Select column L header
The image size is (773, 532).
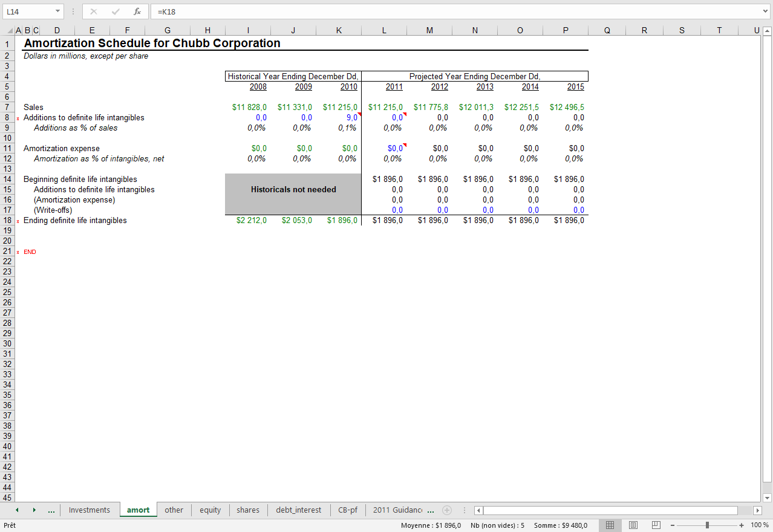click(384, 30)
